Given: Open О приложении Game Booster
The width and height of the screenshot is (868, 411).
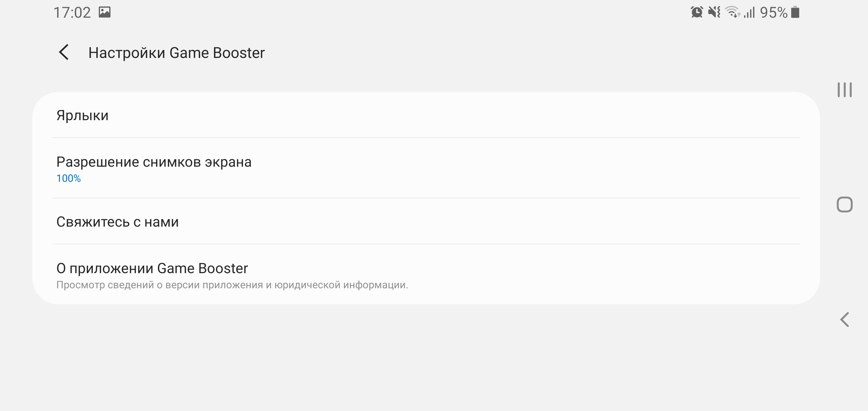Looking at the screenshot, I should coord(152,268).
